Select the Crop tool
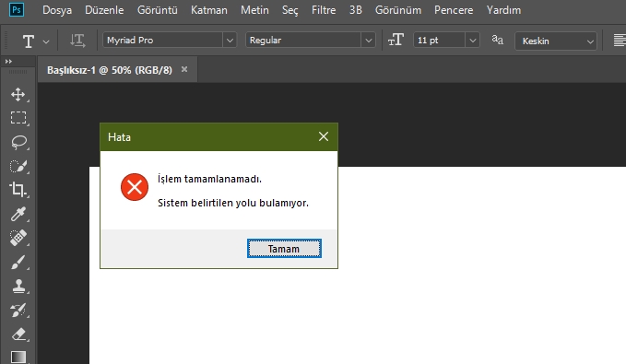This screenshot has height=364, width=626. click(x=18, y=190)
